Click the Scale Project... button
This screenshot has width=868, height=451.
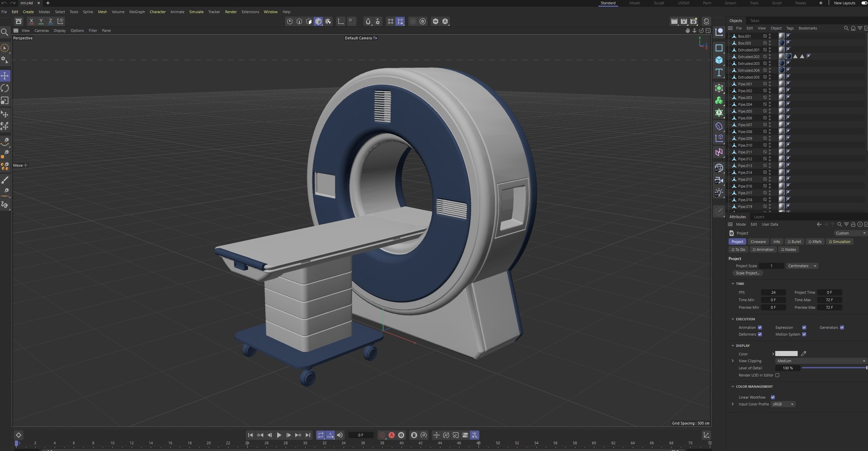(x=747, y=273)
